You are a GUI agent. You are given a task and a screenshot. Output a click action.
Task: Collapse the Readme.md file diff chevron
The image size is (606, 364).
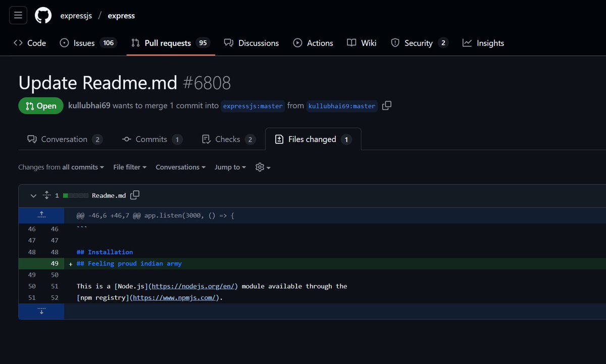pyautogui.click(x=34, y=195)
